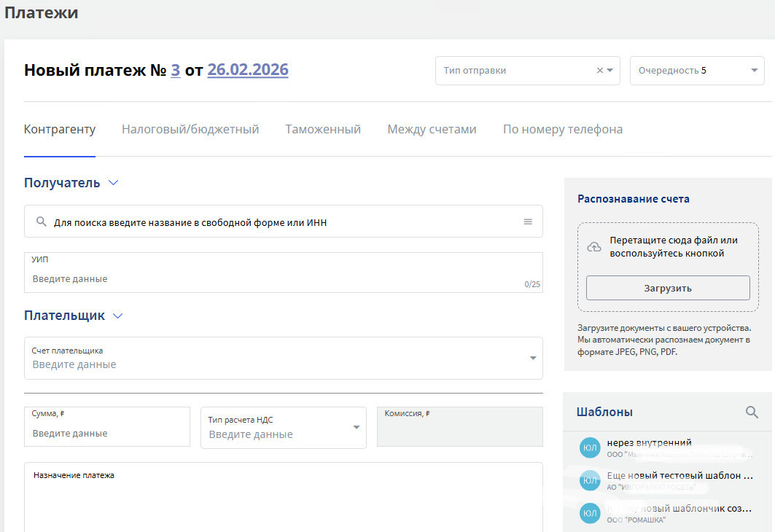Click the Загрузить button
Image resolution: width=775 pixels, height=532 pixels.
pos(668,288)
